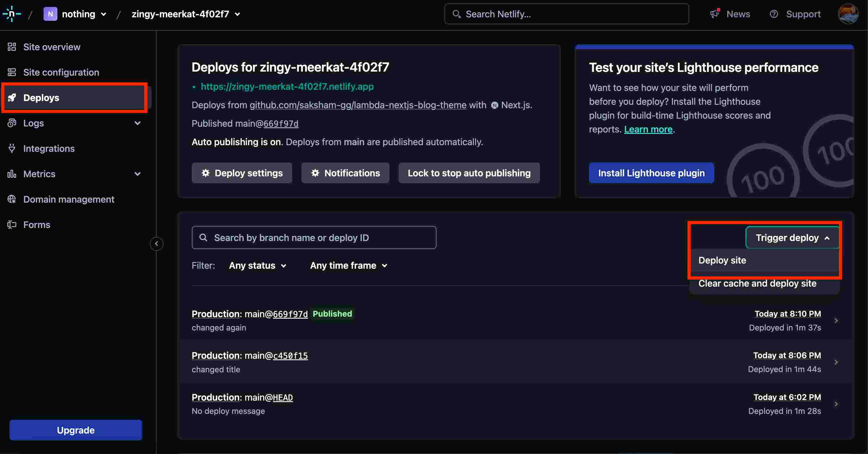Viewport: 868px width, 454px height.
Task: Collapse the Trigger deploy dropdown
Action: coord(792,238)
